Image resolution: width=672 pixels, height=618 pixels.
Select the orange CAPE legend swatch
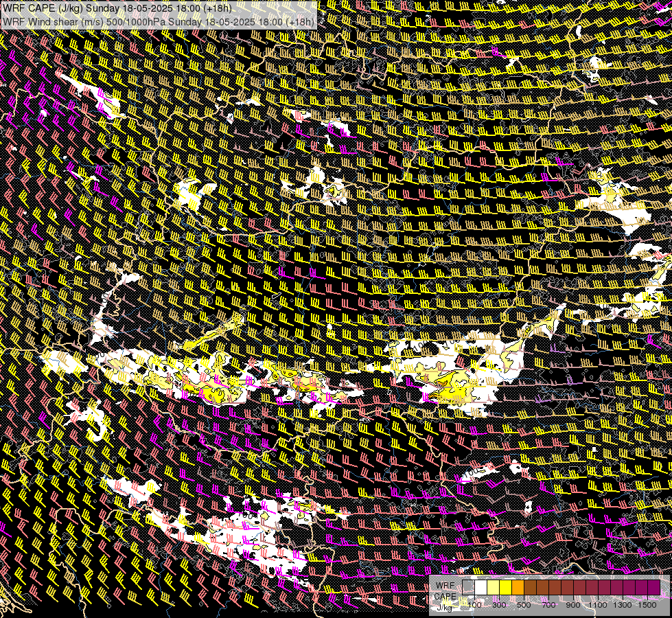(518, 587)
